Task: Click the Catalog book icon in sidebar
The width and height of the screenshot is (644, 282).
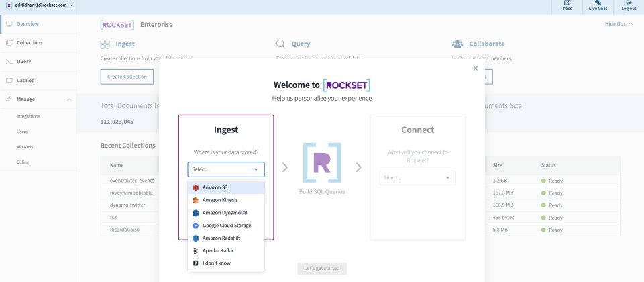Action: (x=9, y=81)
